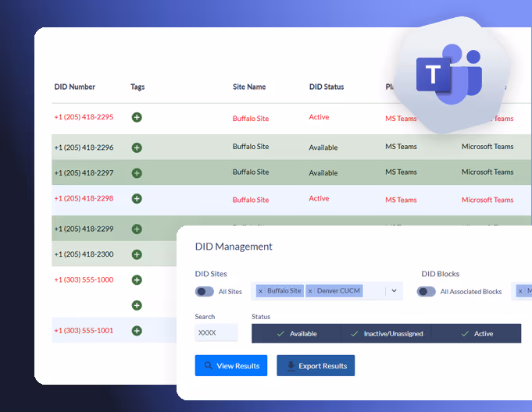Remove Denver CUCM chip from DID Sites
The image size is (532, 412).
coord(310,291)
